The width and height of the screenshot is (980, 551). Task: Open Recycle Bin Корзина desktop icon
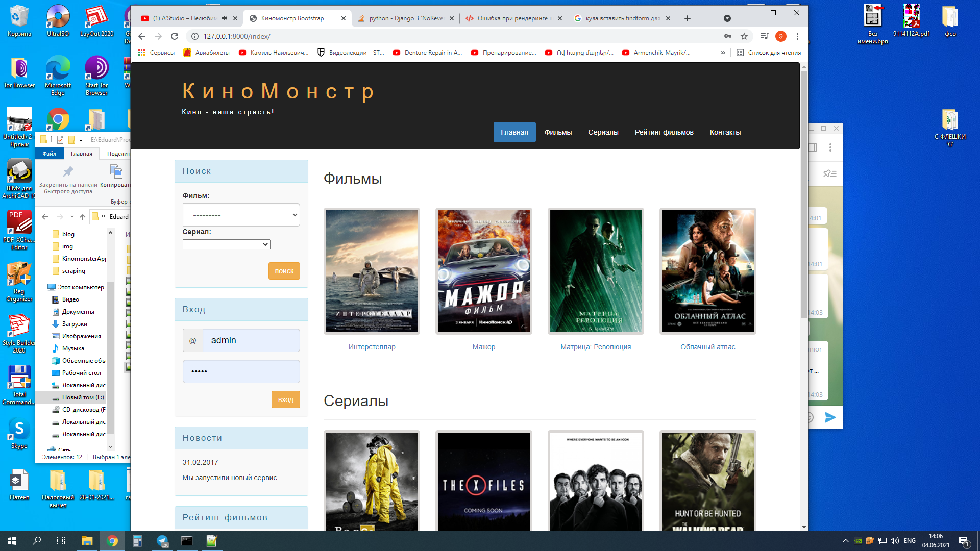tap(19, 21)
